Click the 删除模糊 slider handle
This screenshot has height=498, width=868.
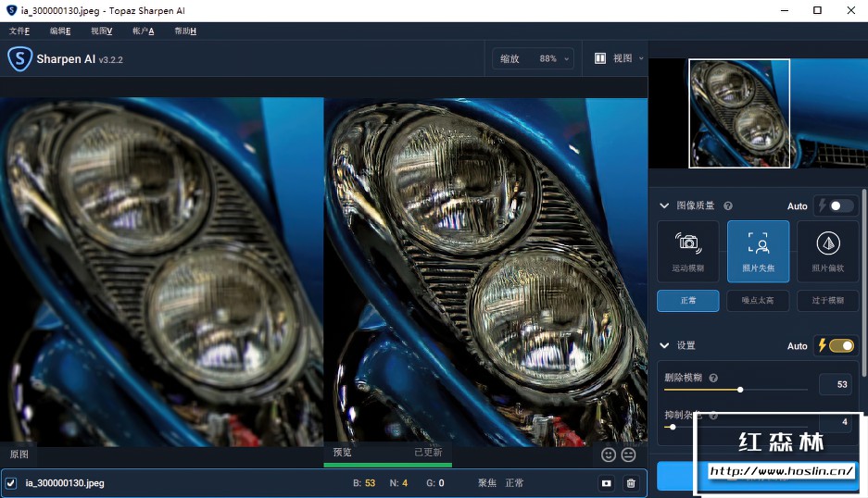[x=740, y=390]
